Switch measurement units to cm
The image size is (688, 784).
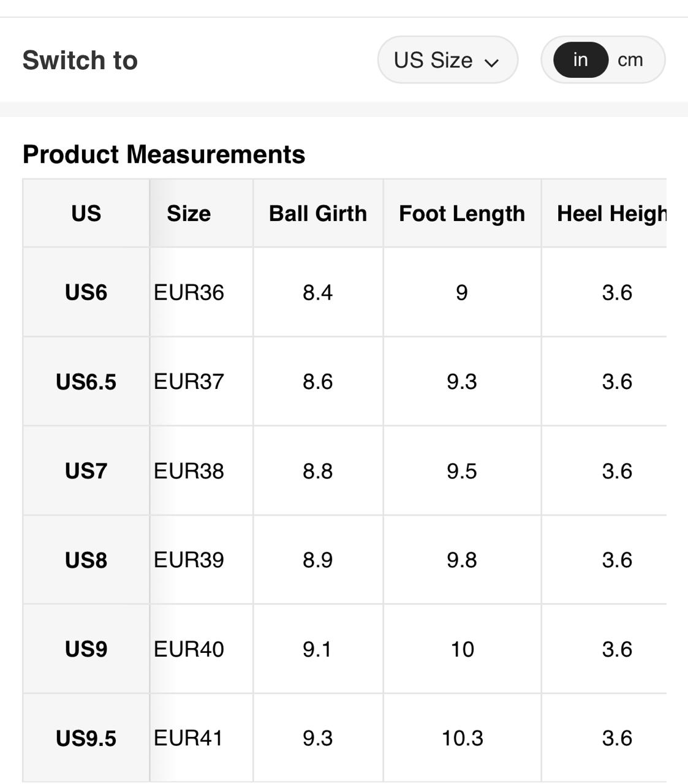(630, 60)
